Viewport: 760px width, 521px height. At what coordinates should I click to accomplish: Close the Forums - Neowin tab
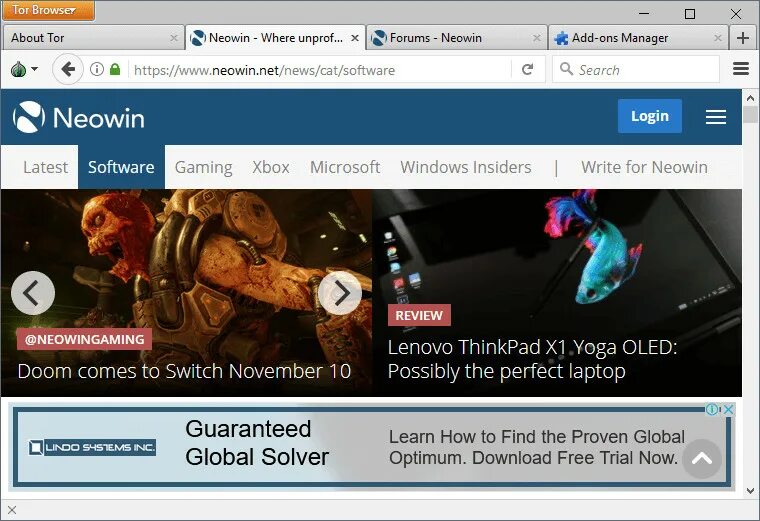click(536, 37)
